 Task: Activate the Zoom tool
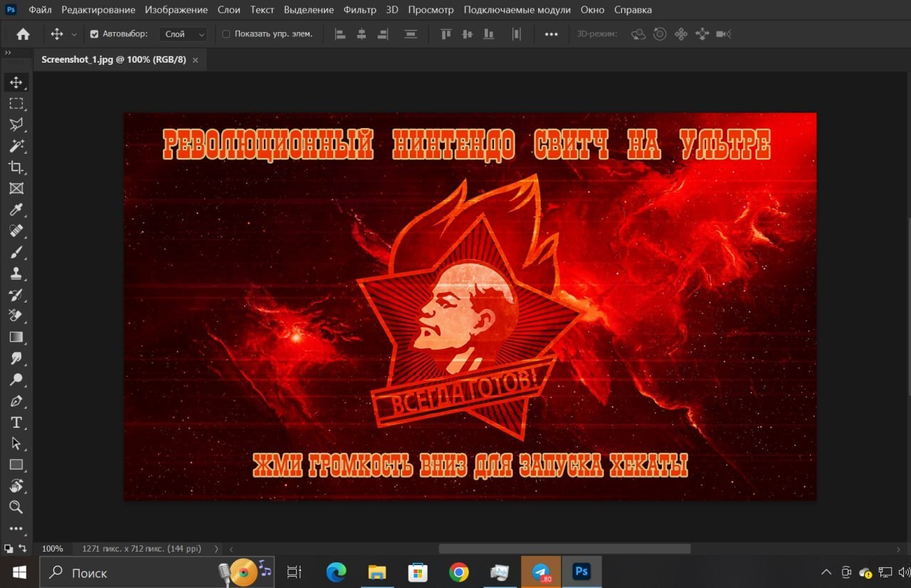click(16, 507)
